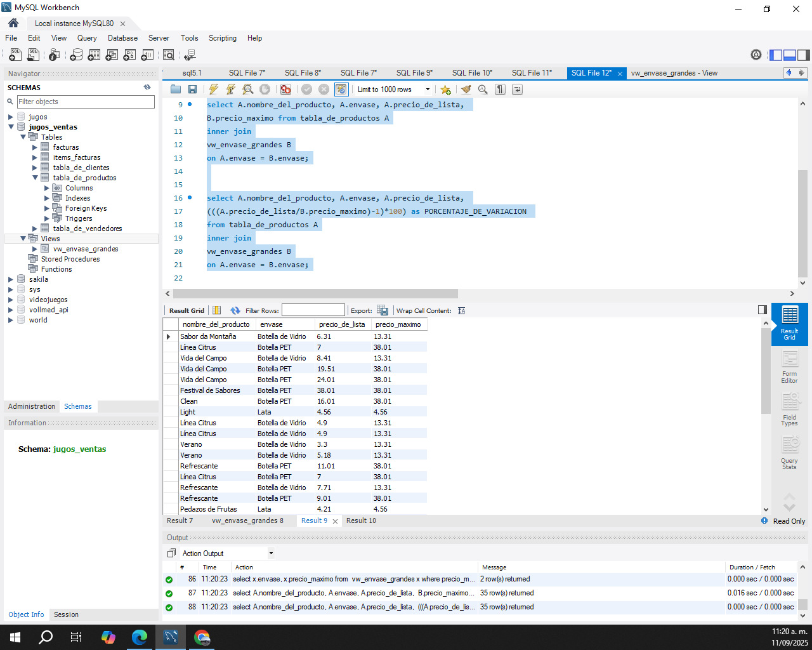Open preferences gear icon

click(756, 55)
